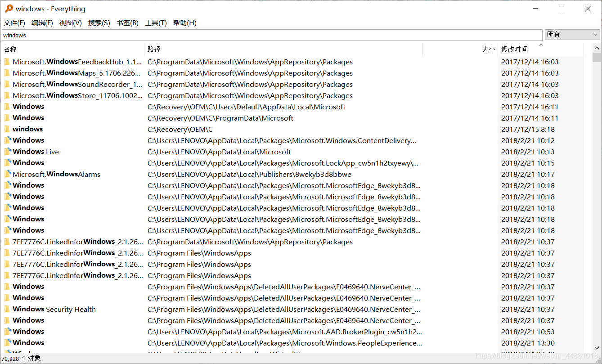Maximize the Everything window
The height and width of the screenshot is (364, 602).
coord(562,9)
